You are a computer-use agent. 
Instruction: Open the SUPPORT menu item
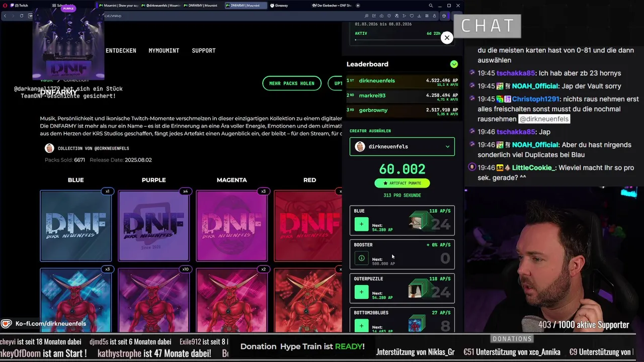(204, 51)
